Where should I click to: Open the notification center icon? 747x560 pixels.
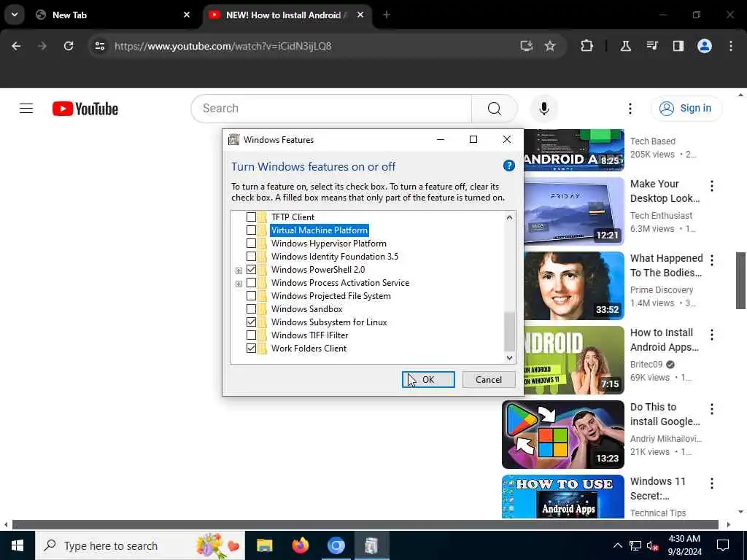[723, 545]
